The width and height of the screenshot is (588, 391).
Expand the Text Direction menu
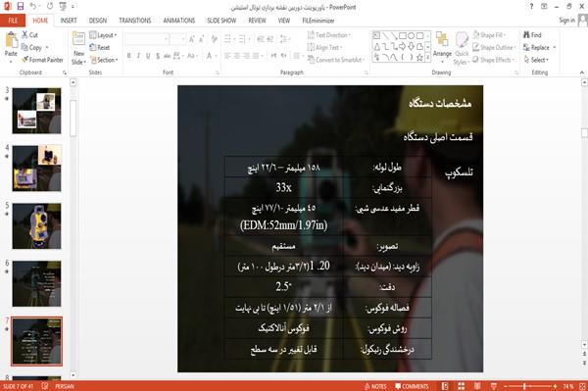[329, 35]
